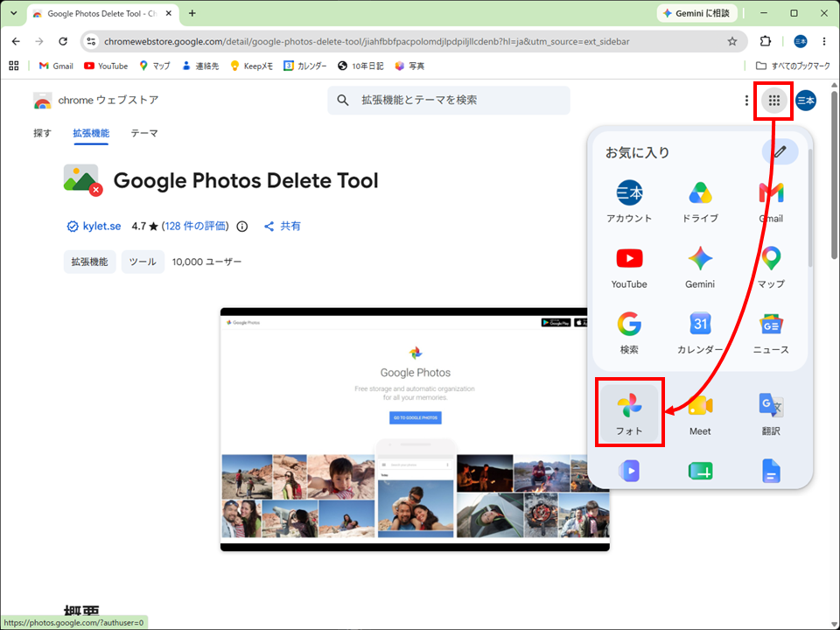Open the Photos (フォト) app
Image resolution: width=840 pixels, height=630 pixels.
coord(629,412)
